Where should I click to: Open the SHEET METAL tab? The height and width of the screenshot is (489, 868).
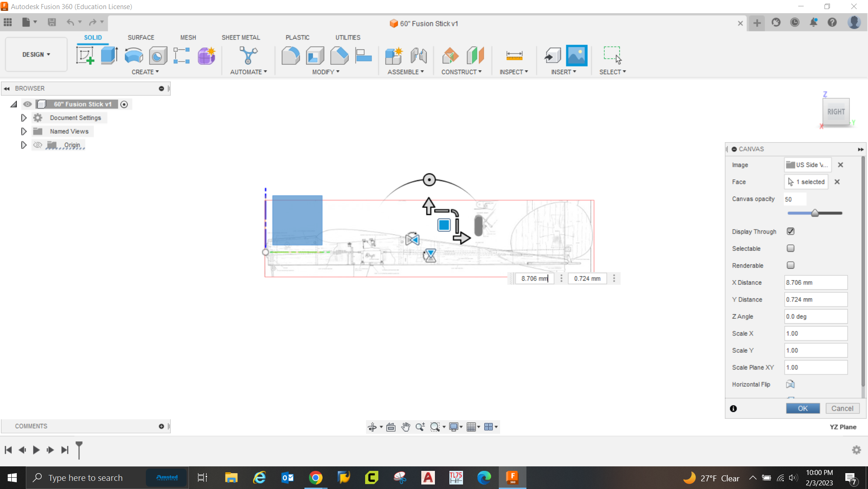241,37
